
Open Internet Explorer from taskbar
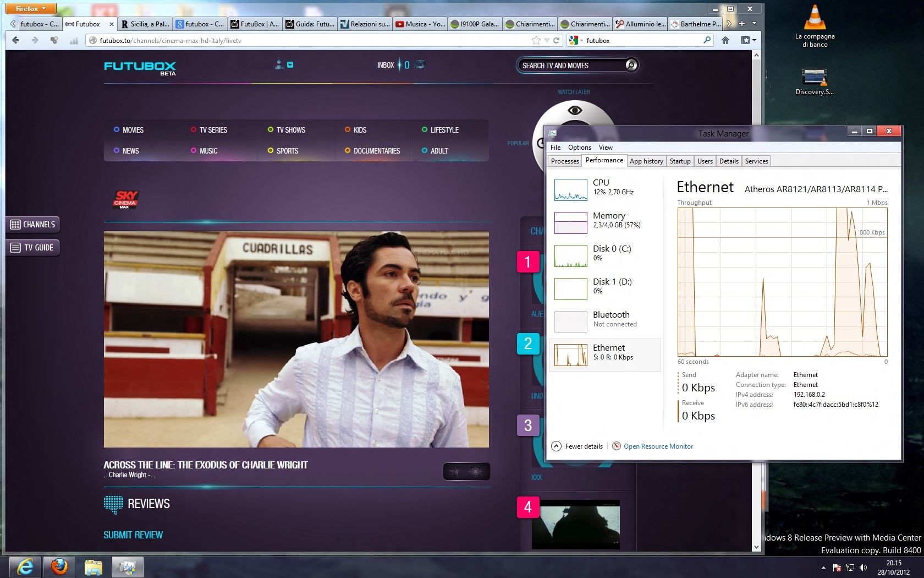pyautogui.click(x=25, y=566)
